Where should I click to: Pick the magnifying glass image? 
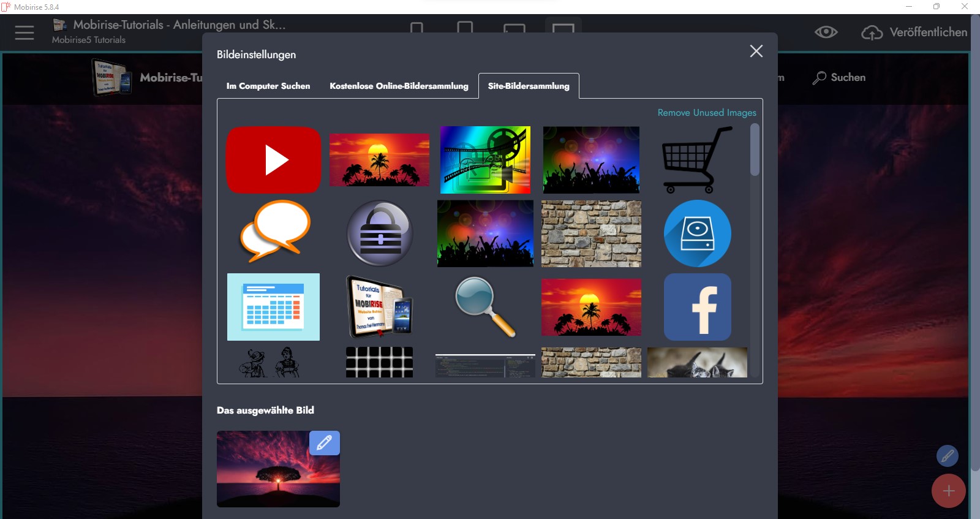tap(485, 307)
